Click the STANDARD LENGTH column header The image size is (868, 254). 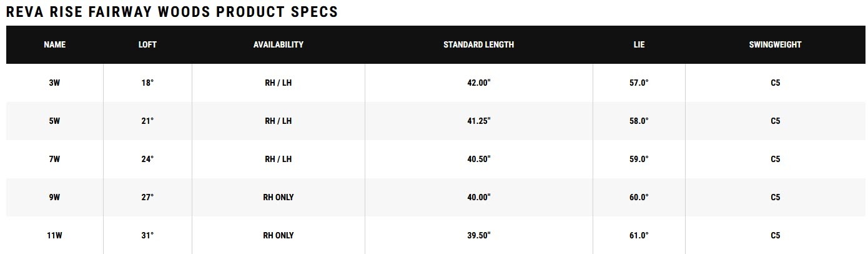[478, 45]
